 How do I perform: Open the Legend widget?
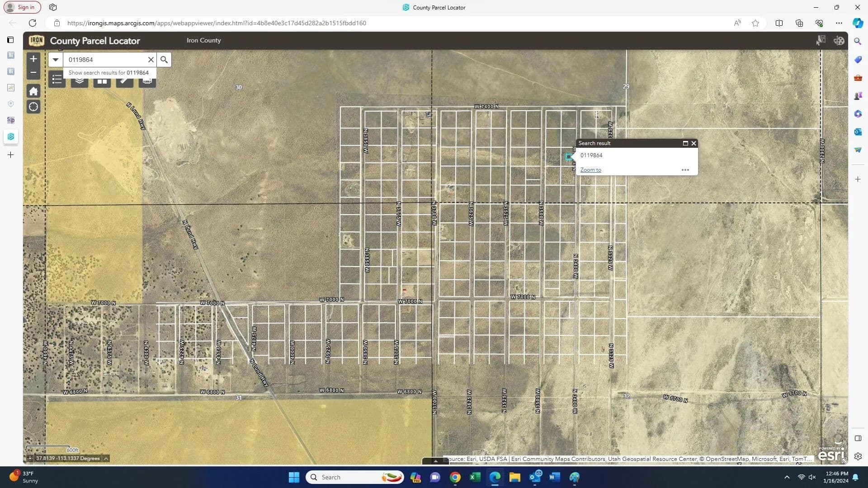(57, 80)
